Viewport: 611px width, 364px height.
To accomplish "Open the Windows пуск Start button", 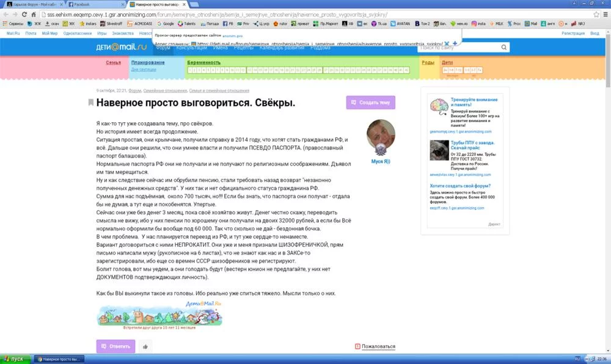I will pyautogui.click(x=15, y=359).
